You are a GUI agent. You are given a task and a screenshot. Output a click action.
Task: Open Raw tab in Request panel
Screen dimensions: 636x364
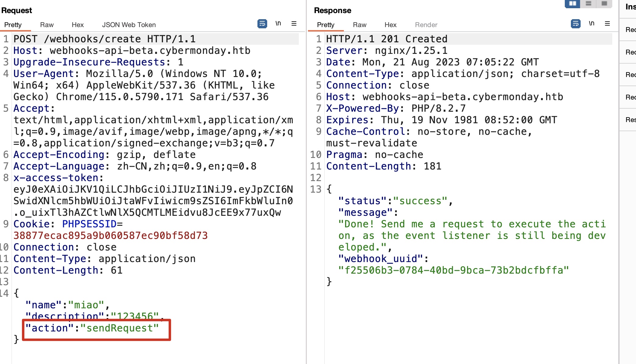[47, 25]
